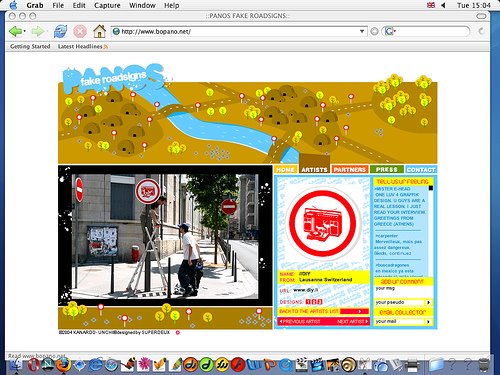Click the red Stop loading icon

tap(80, 31)
